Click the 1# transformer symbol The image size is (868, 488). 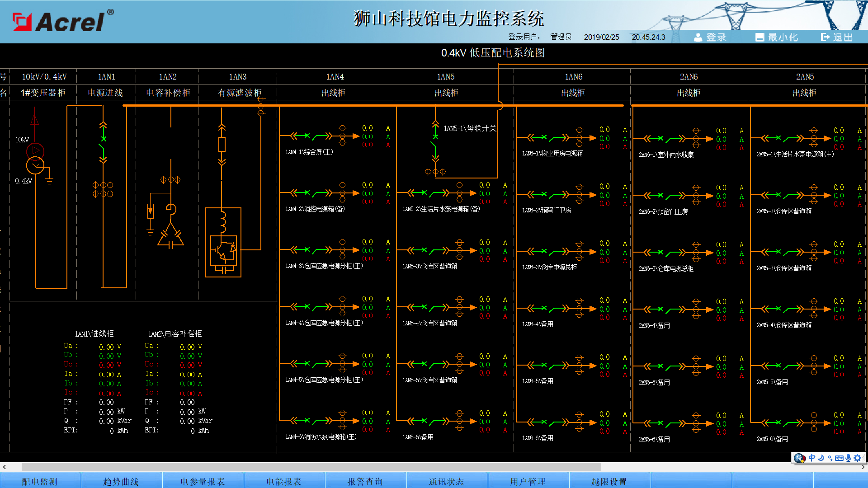pyautogui.click(x=35, y=158)
